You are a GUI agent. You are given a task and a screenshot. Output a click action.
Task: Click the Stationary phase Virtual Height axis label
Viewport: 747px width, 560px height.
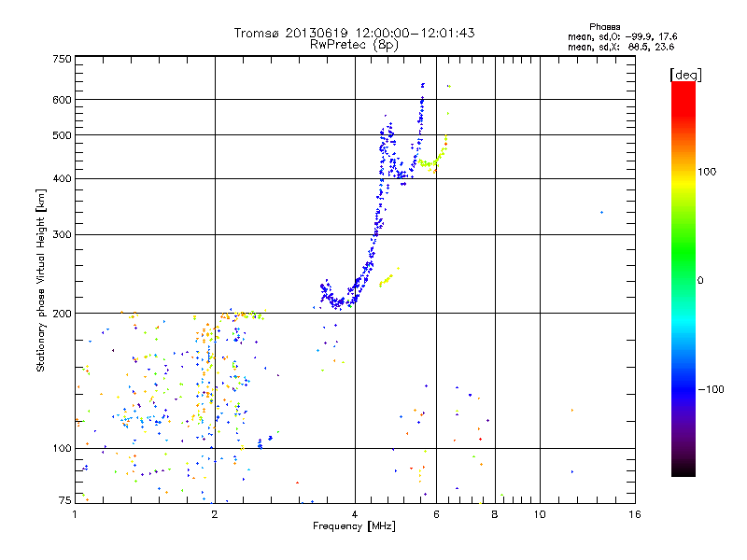[41, 279]
